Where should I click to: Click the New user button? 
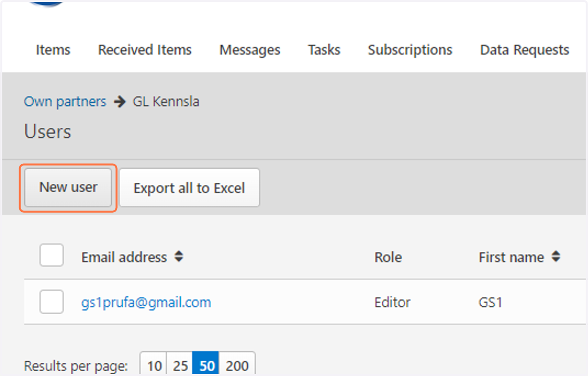[68, 187]
